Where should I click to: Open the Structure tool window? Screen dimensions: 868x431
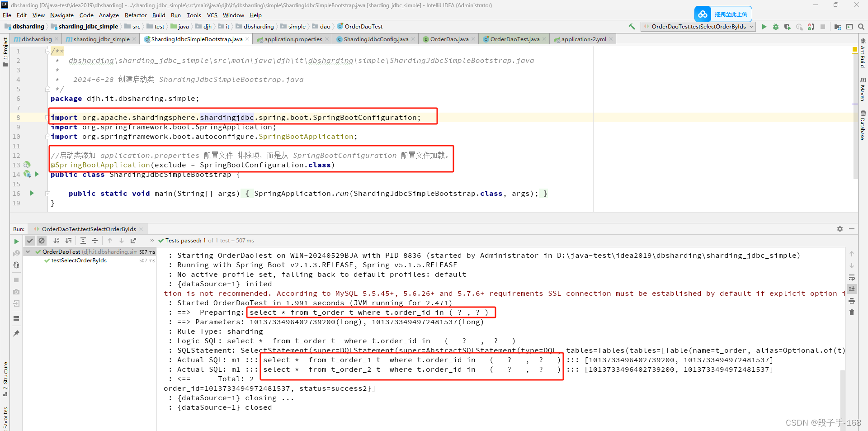click(x=5, y=379)
